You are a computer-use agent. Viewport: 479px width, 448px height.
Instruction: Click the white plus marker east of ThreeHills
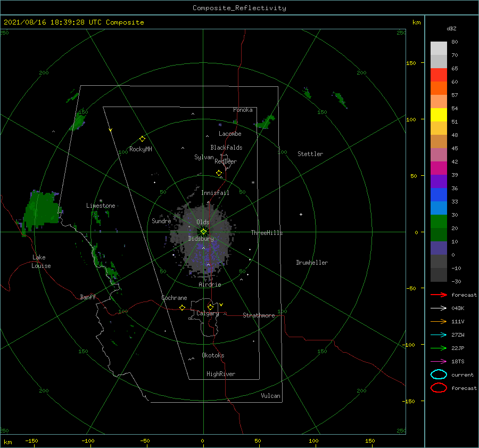pos(301,214)
